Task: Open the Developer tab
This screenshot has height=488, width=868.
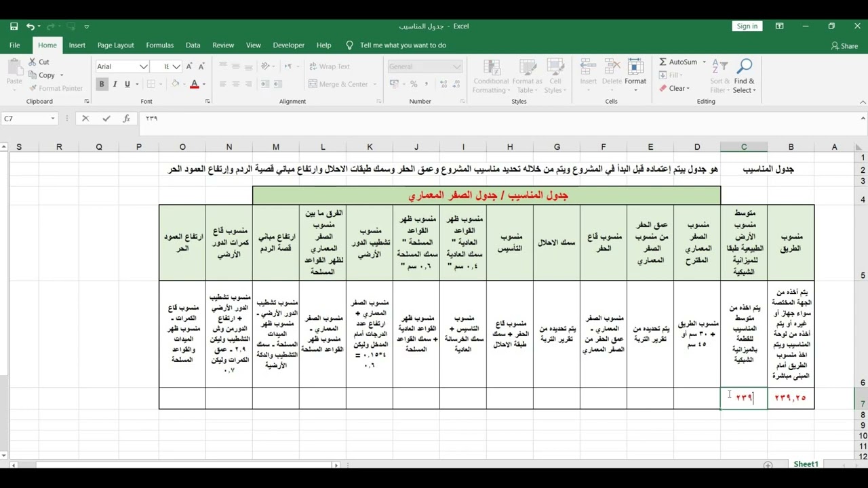Action: coord(289,45)
